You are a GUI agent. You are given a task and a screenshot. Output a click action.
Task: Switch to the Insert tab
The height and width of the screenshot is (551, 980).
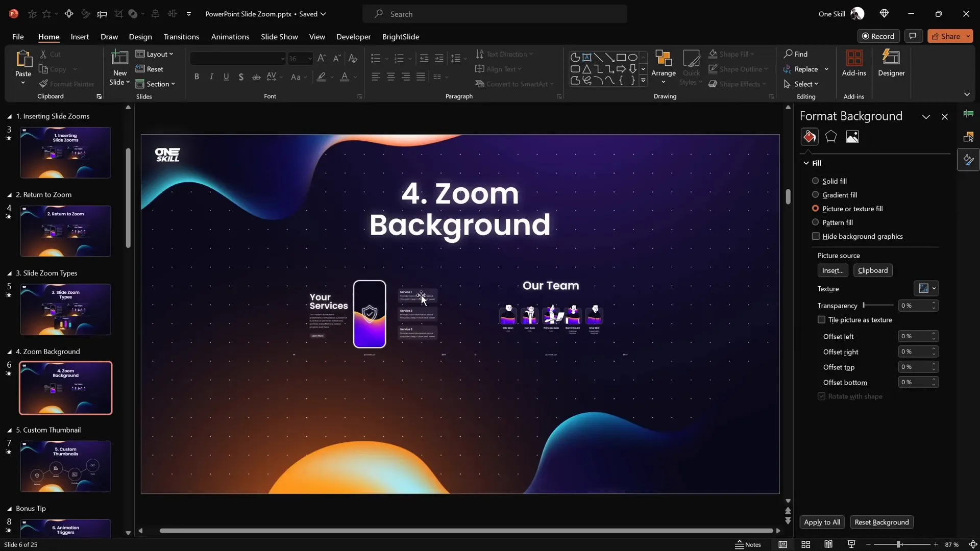pyautogui.click(x=80, y=37)
